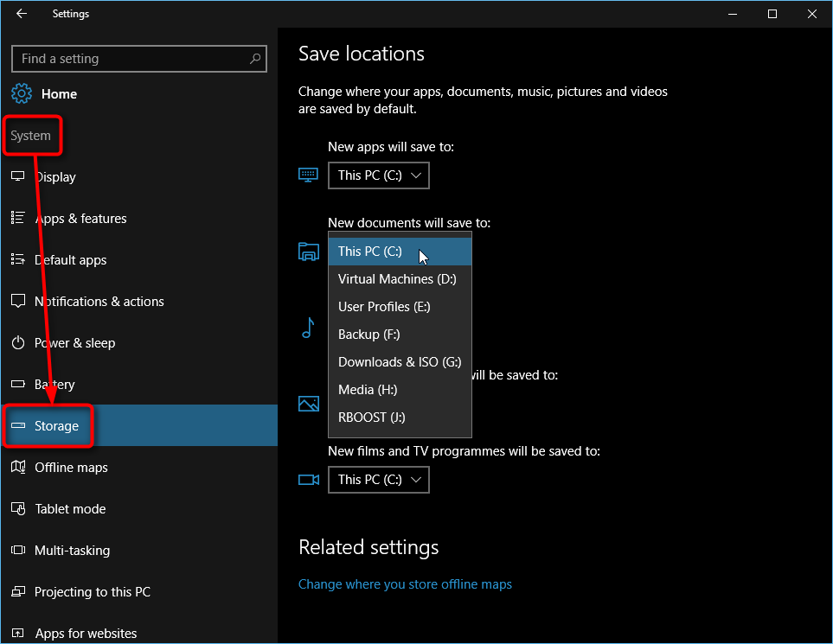The height and width of the screenshot is (644, 833).
Task: Click the new apps keyboard icon
Action: [x=308, y=175]
